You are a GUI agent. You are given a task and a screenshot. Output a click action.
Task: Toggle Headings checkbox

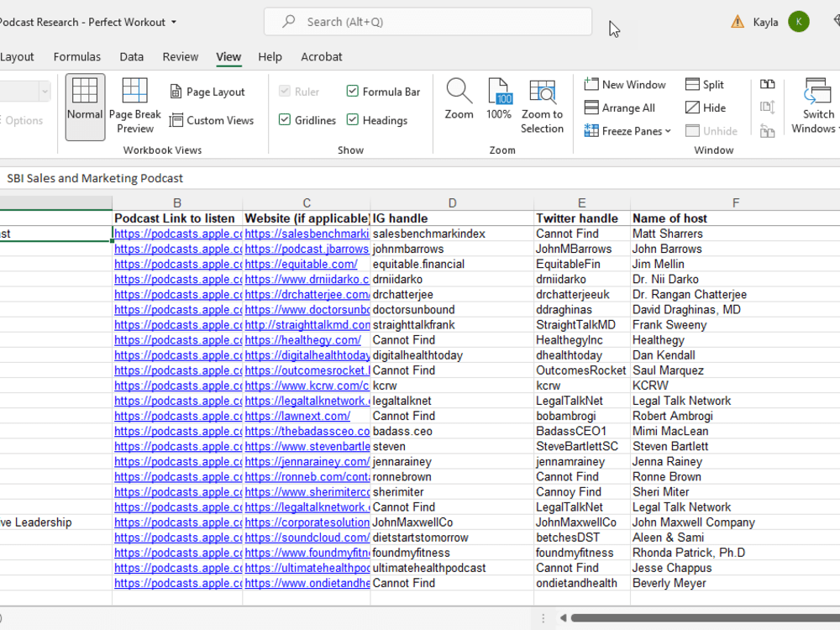[353, 119]
